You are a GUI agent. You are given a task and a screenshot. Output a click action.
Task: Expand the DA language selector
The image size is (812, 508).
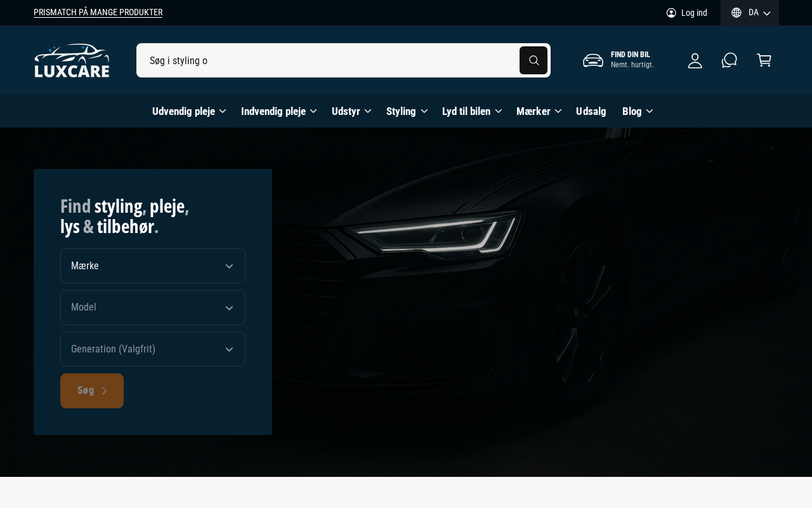(x=750, y=13)
